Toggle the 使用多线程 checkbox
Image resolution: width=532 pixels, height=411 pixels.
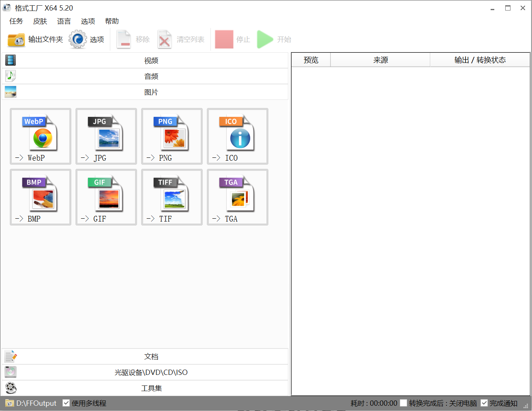(x=66, y=403)
